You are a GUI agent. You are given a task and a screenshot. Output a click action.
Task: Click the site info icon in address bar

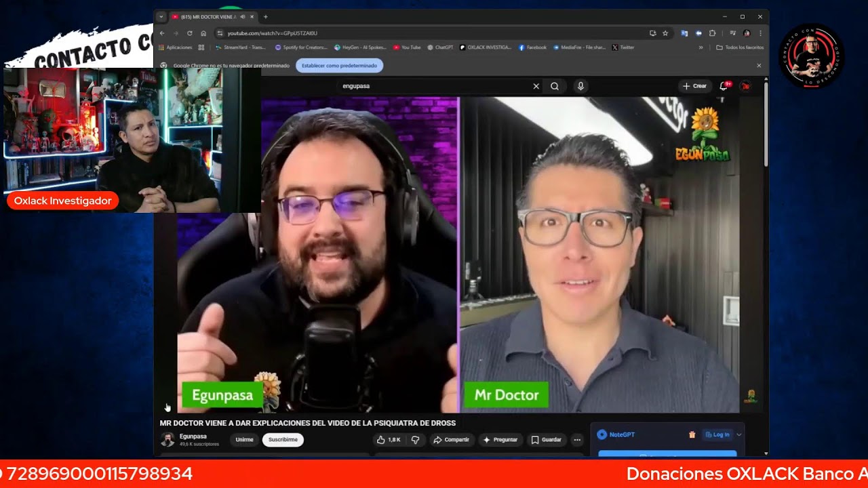[x=220, y=33]
